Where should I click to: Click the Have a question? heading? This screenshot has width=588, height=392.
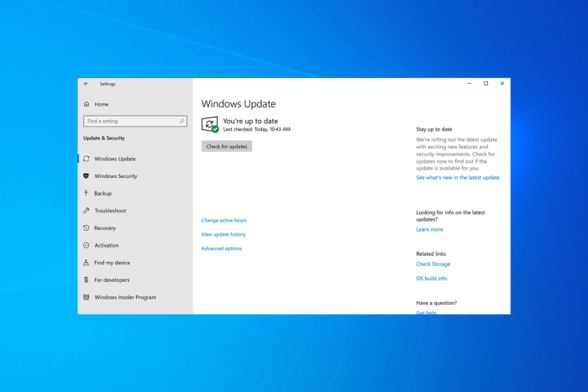tap(437, 303)
